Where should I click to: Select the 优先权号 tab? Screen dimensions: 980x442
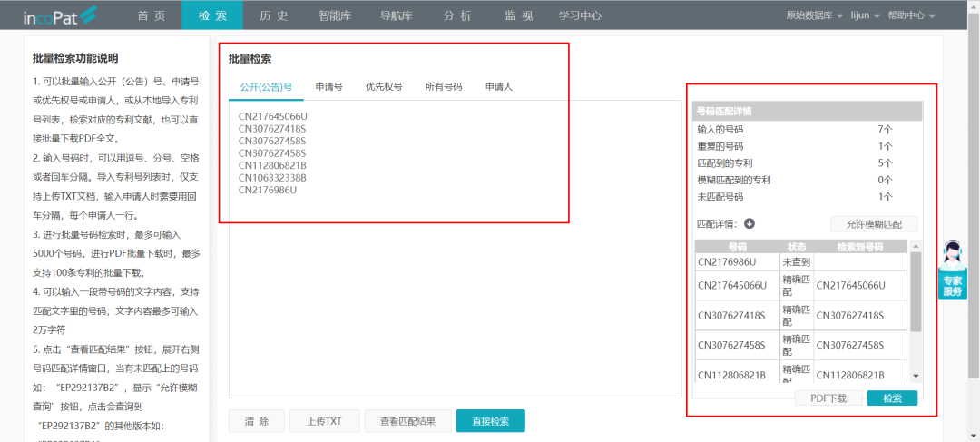pos(383,87)
